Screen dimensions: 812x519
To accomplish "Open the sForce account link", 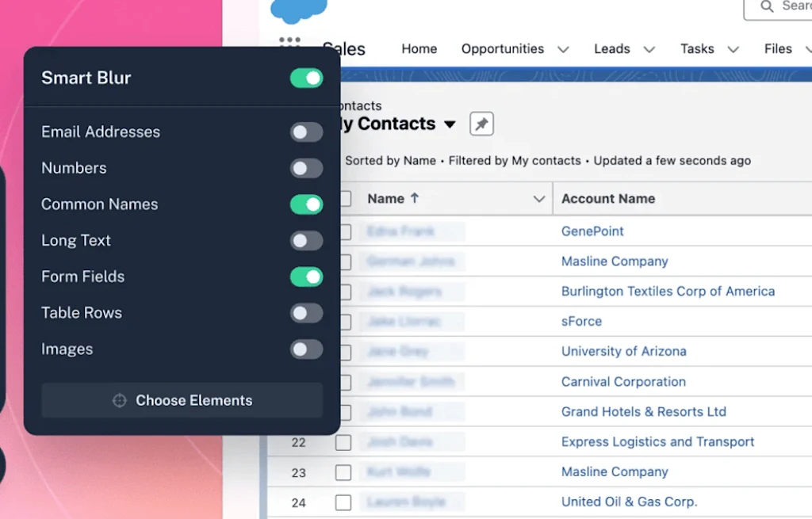I will (x=581, y=322).
